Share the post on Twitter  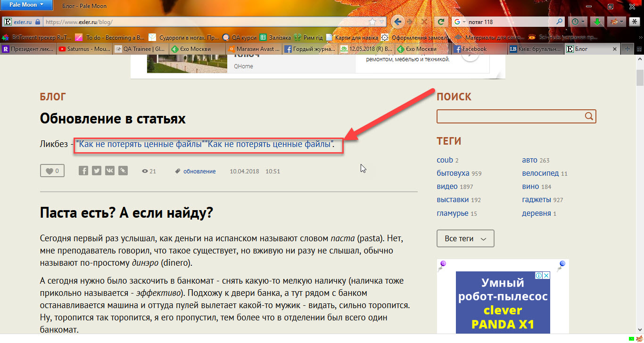point(97,171)
